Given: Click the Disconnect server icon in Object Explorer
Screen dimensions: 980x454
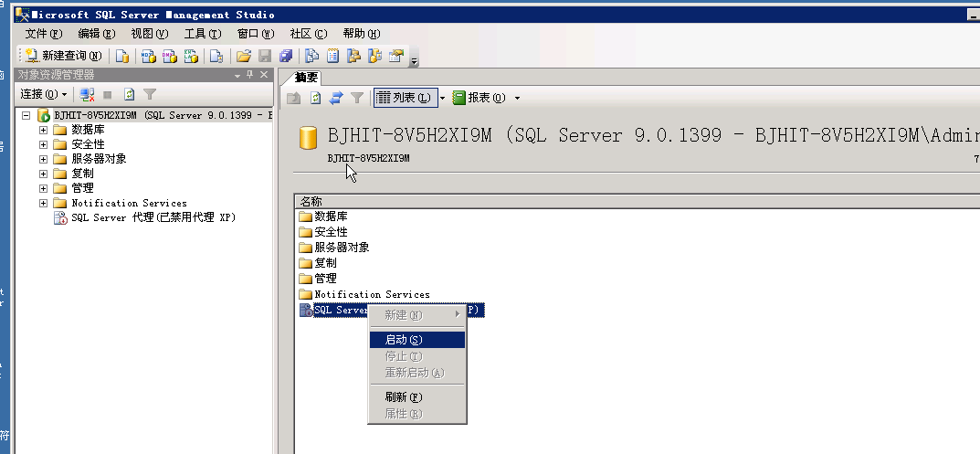Looking at the screenshot, I should click(87, 94).
